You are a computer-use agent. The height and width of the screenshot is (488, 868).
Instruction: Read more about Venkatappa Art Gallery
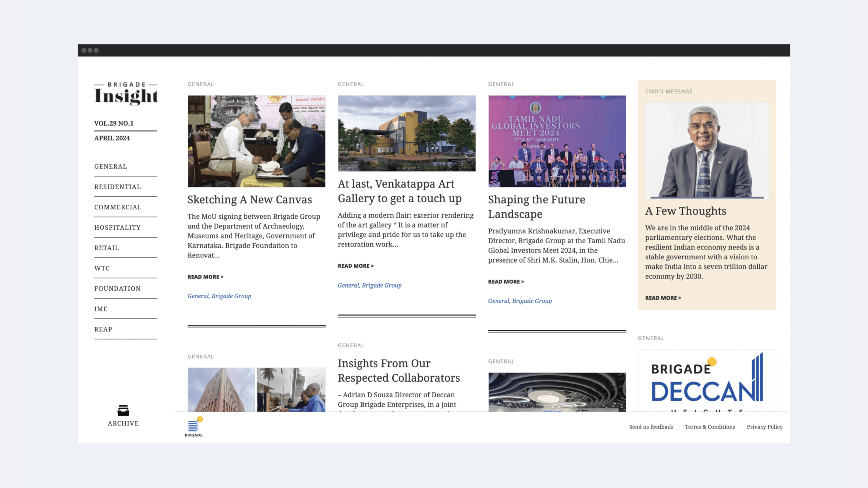[356, 266]
